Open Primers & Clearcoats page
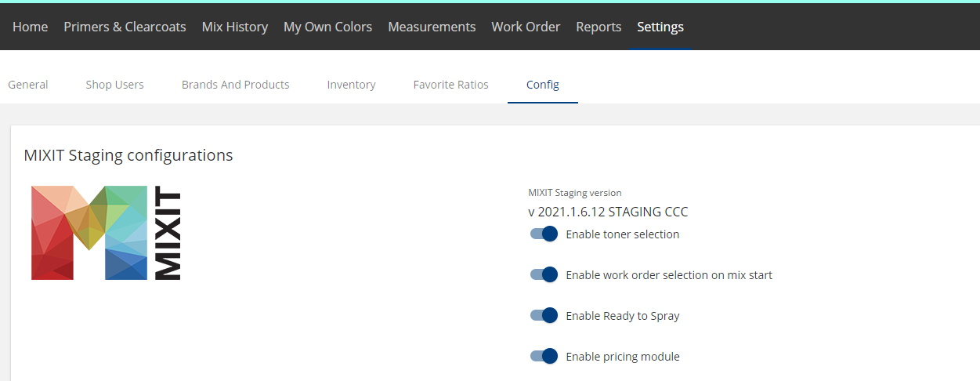This screenshot has height=381, width=980. (x=125, y=27)
